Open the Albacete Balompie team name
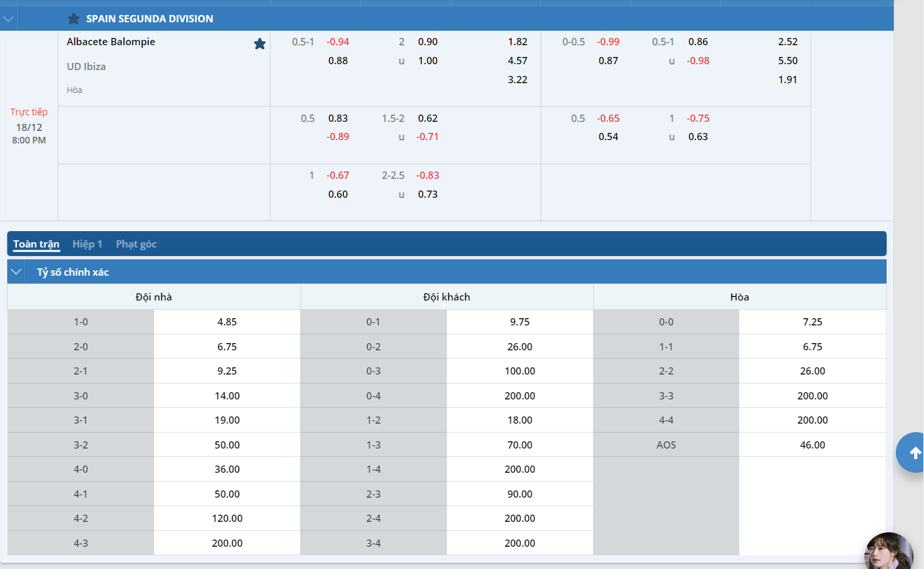 click(111, 42)
